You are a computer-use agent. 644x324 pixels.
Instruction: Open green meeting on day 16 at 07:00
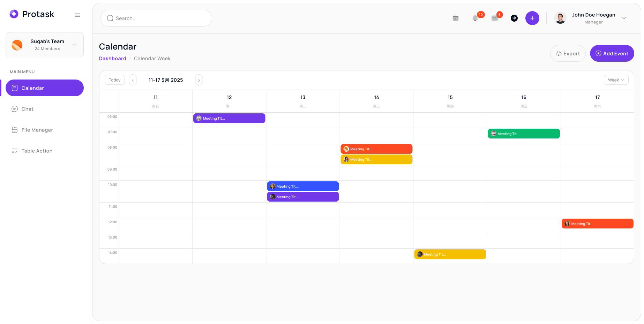coord(524,134)
